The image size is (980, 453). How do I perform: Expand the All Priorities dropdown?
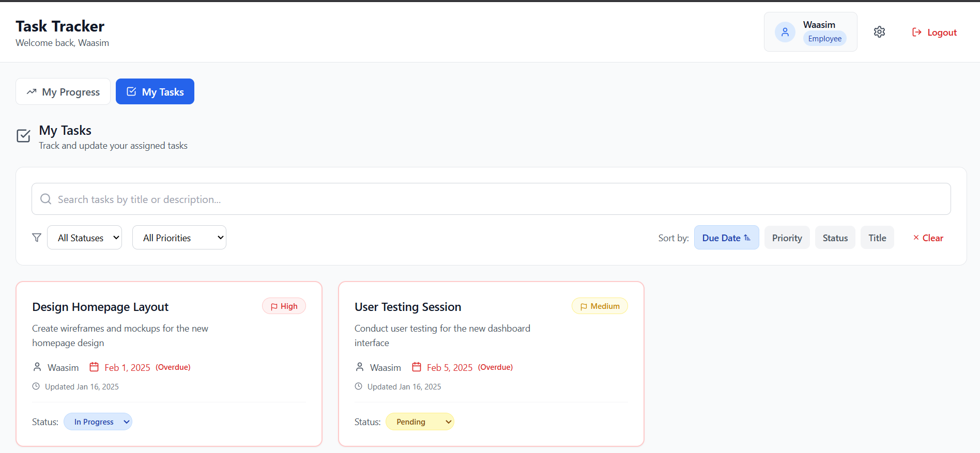(179, 238)
